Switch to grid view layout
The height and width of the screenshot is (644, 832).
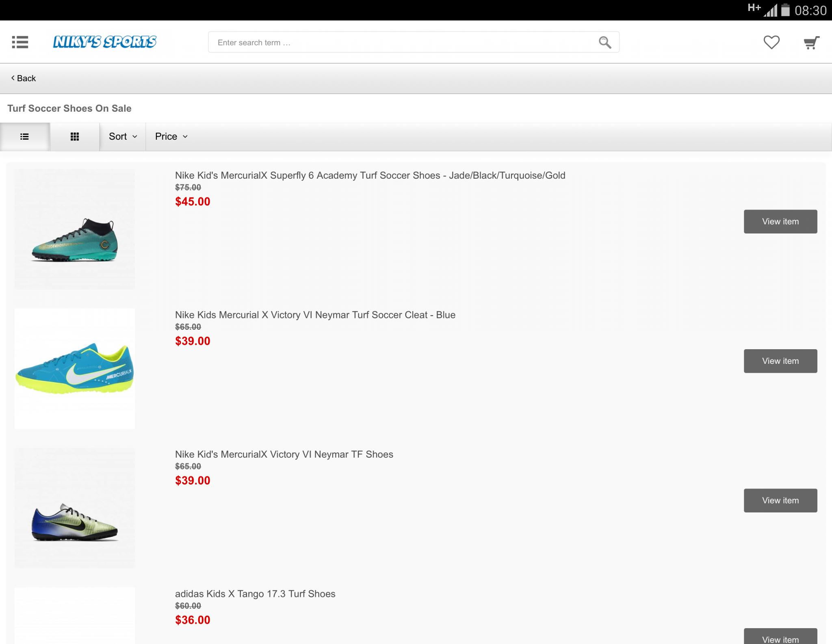click(75, 137)
